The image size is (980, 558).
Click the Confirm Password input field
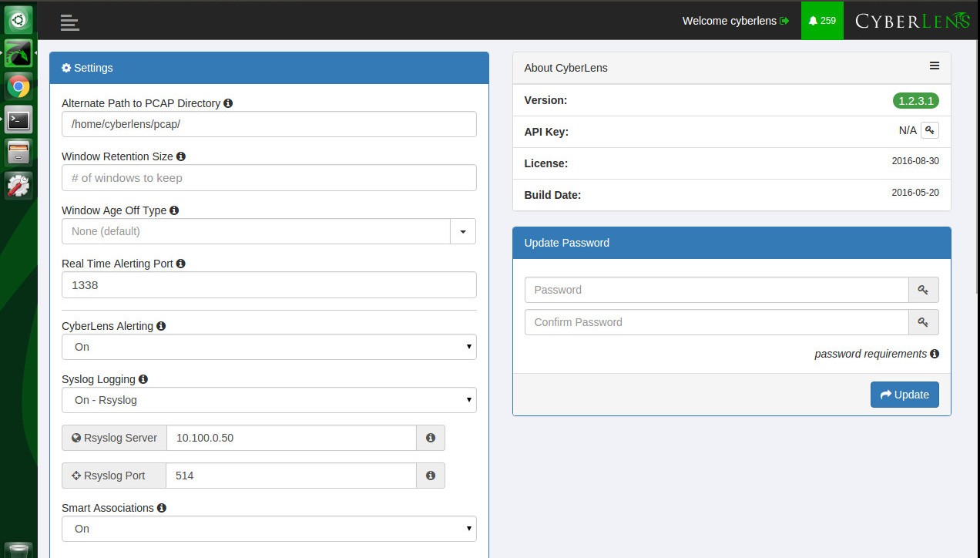[x=717, y=322]
